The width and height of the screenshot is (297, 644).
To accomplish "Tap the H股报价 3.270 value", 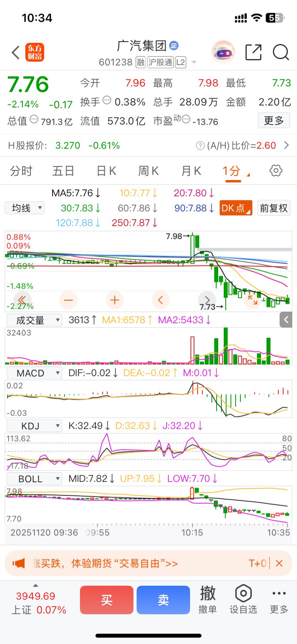I will pos(68,146).
